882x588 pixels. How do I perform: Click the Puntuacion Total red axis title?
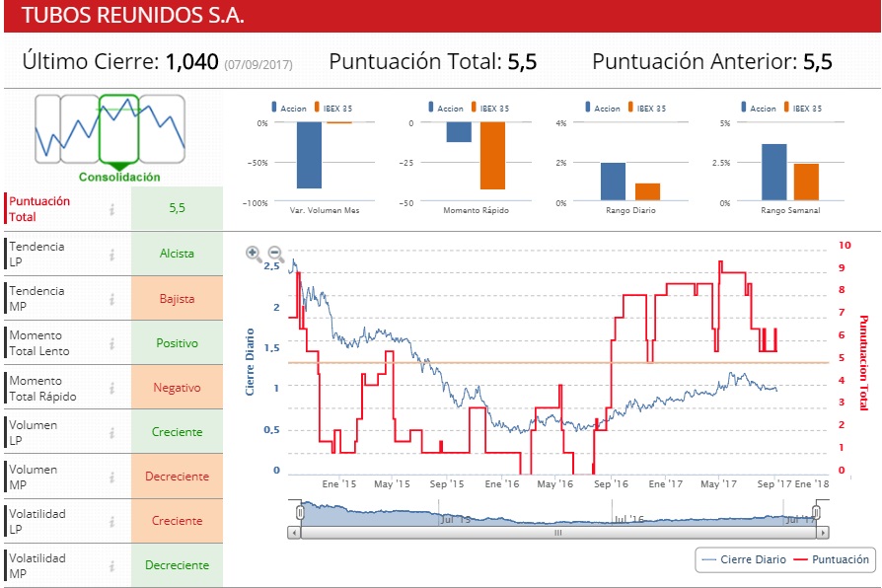863,362
